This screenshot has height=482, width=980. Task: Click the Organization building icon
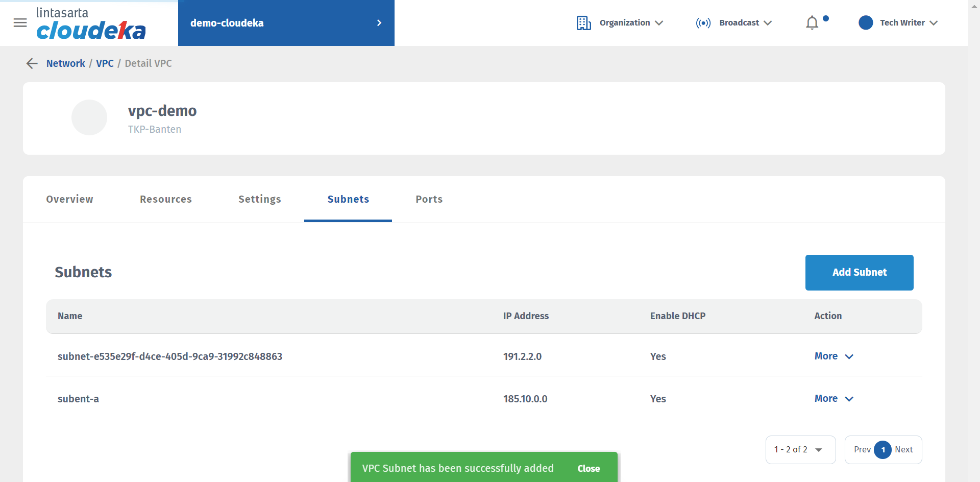pos(583,23)
